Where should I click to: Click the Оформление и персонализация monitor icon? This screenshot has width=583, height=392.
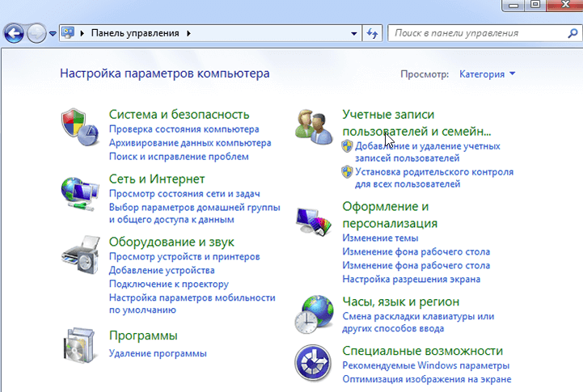point(314,221)
